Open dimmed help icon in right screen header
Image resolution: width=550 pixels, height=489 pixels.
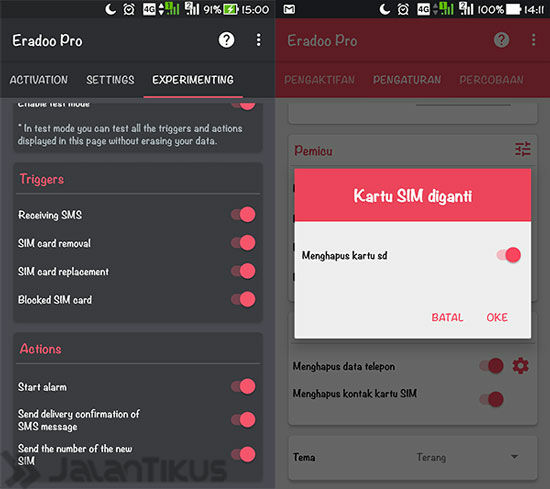coord(501,40)
